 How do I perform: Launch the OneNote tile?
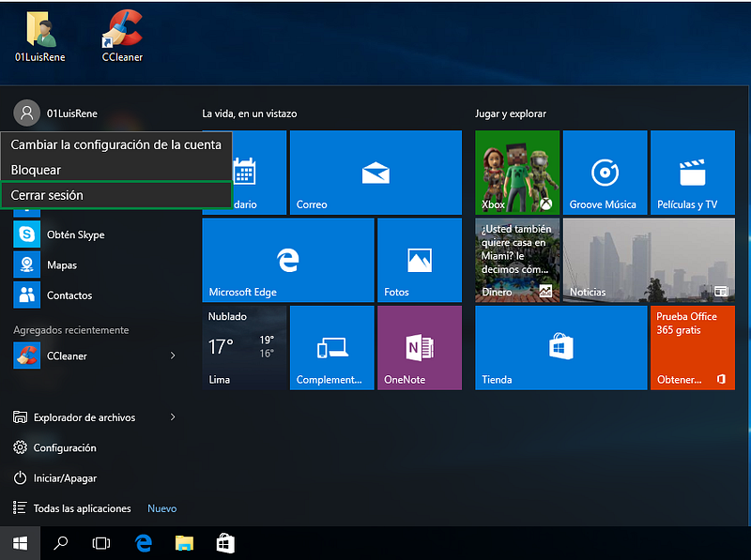coord(420,348)
